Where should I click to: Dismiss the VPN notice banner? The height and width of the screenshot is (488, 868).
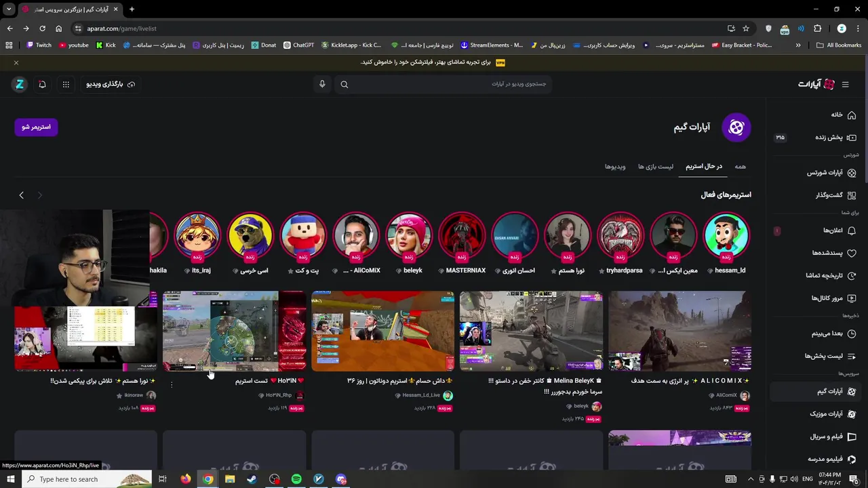pos(16,62)
